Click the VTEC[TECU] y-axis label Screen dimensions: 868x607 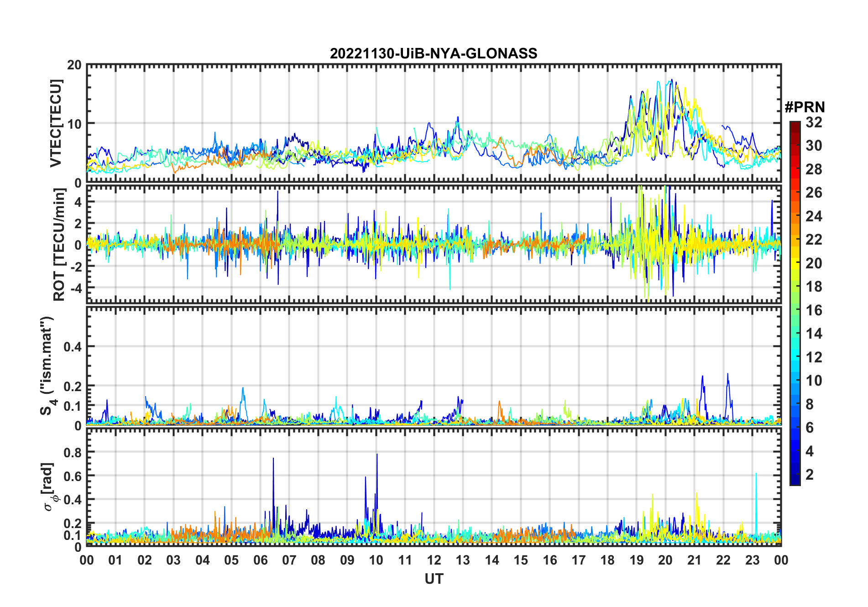point(56,124)
